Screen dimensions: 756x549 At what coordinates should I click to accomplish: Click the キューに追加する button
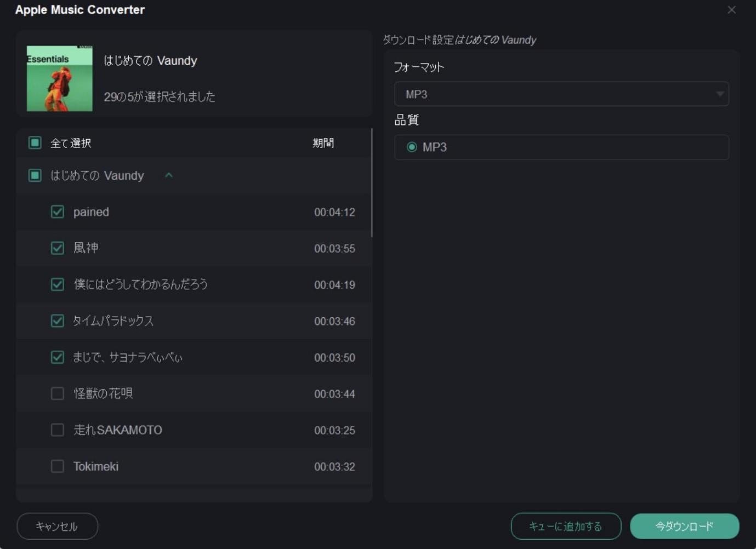click(x=566, y=526)
